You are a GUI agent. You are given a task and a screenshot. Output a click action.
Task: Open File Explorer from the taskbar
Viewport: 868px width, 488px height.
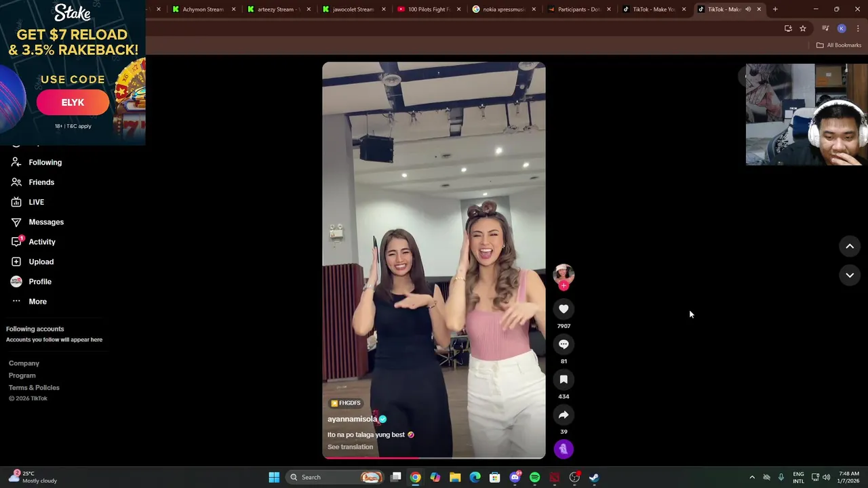[x=455, y=477]
